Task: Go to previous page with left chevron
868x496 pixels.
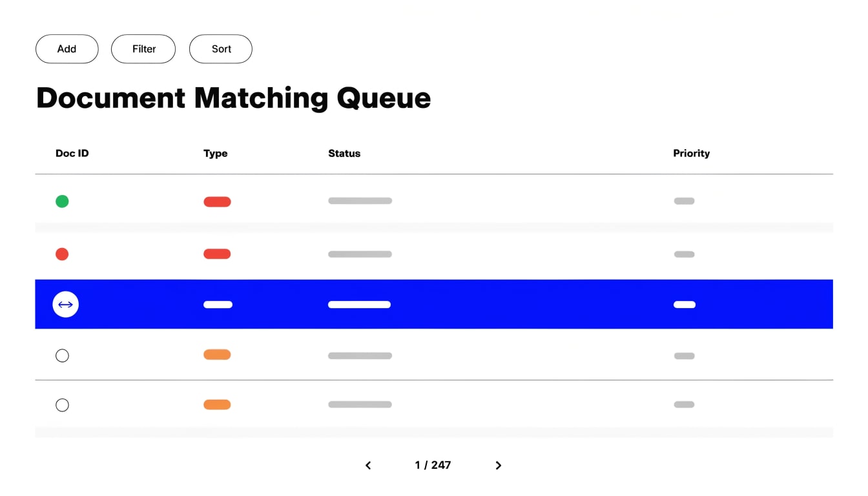Action: (x=368, y=466)
